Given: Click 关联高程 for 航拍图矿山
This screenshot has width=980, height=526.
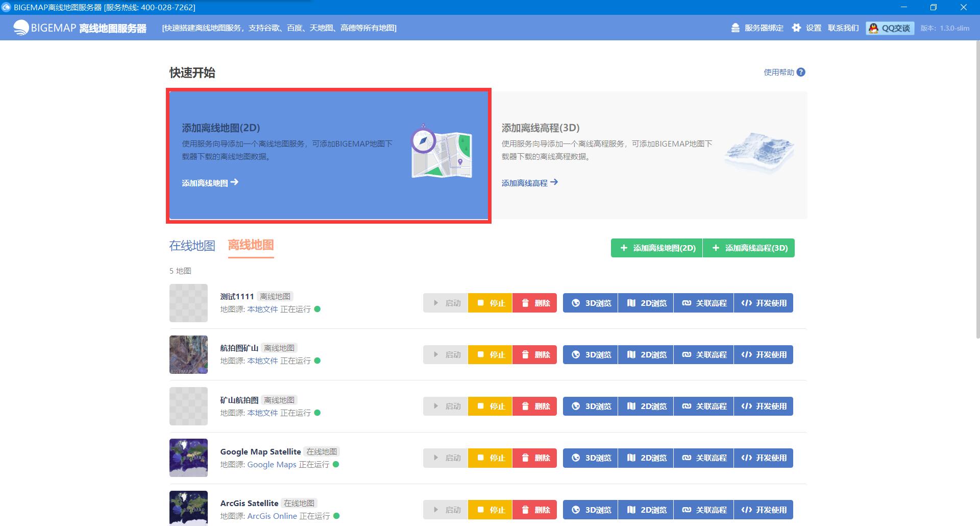Looking at the screenshot, I should point(704,354).
